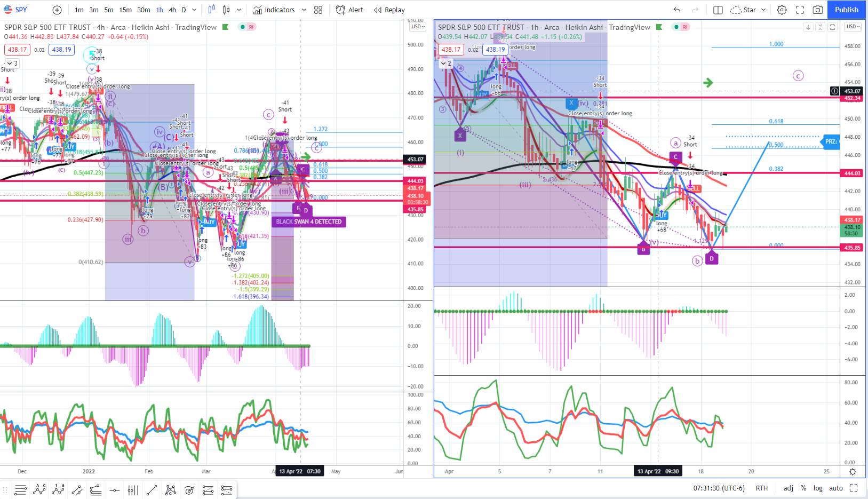Collapse the right chart pane
The height and width of the screenshot is (499, 868).
(821, 27)
